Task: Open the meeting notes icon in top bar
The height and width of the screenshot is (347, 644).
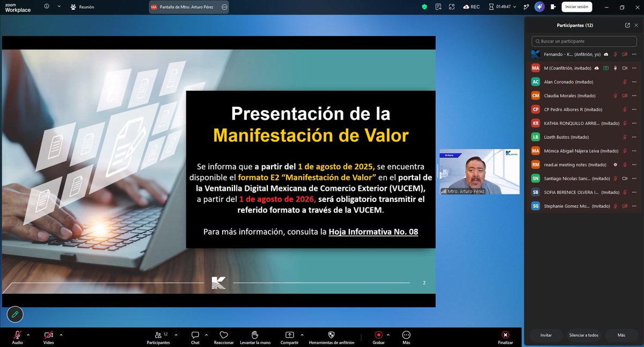Action: coord(438,7)
